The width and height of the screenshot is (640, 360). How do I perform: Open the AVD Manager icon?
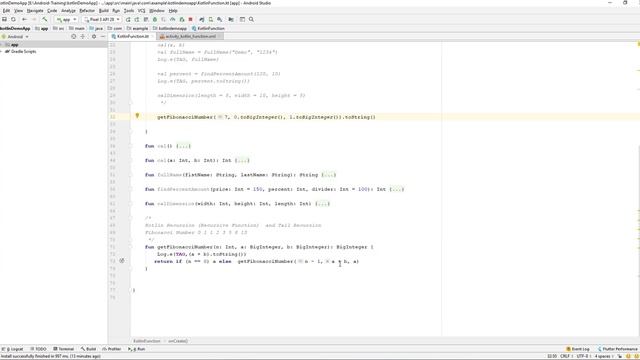(x=211, y=19)
